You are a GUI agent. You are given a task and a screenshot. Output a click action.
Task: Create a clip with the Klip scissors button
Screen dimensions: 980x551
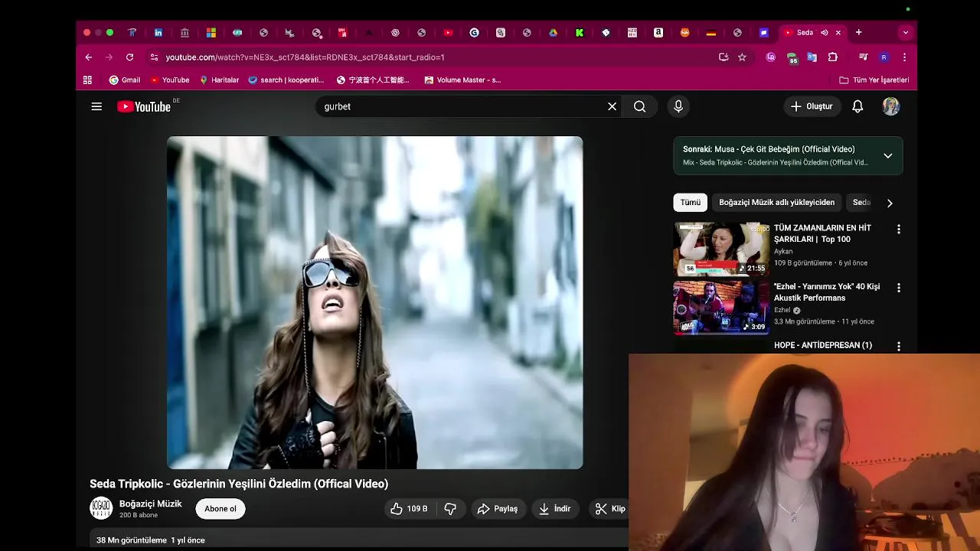coord(611,509)
